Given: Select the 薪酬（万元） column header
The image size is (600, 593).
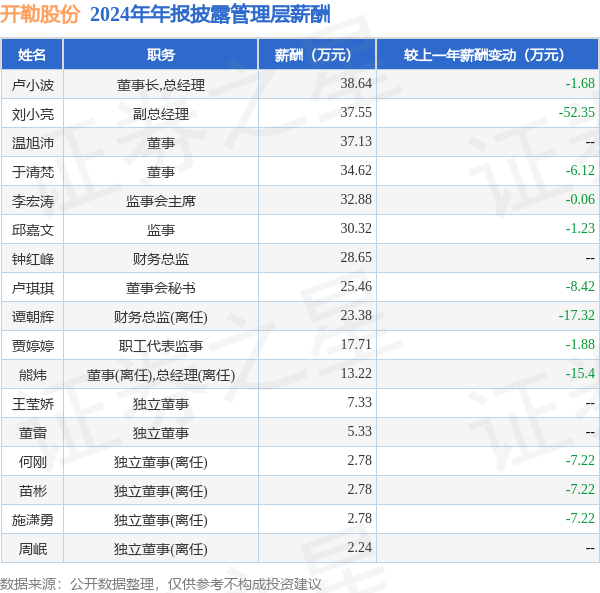Looking at the screenshot, I should coord(317,55).
